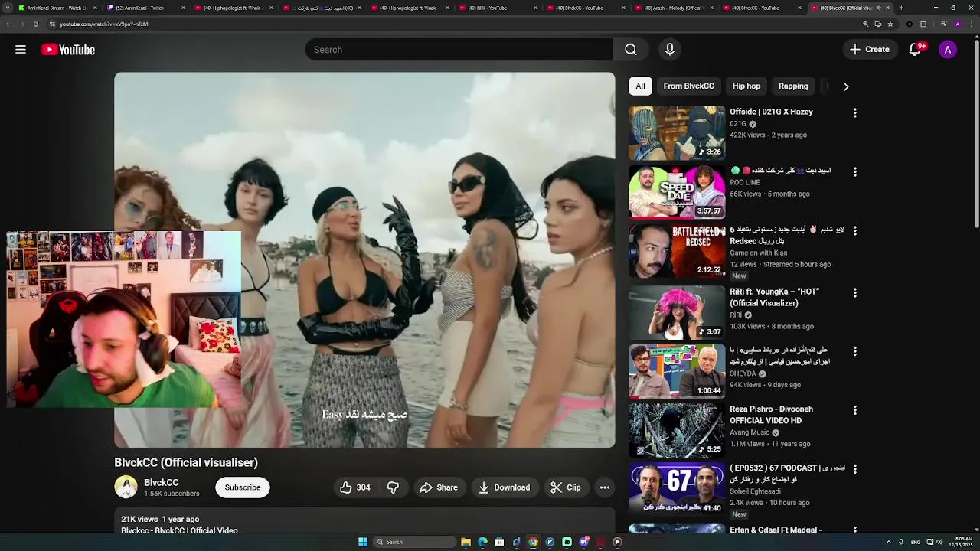Click the video player to pause
The width and height of the screenshot is (980, 551).
click(364, 260)
